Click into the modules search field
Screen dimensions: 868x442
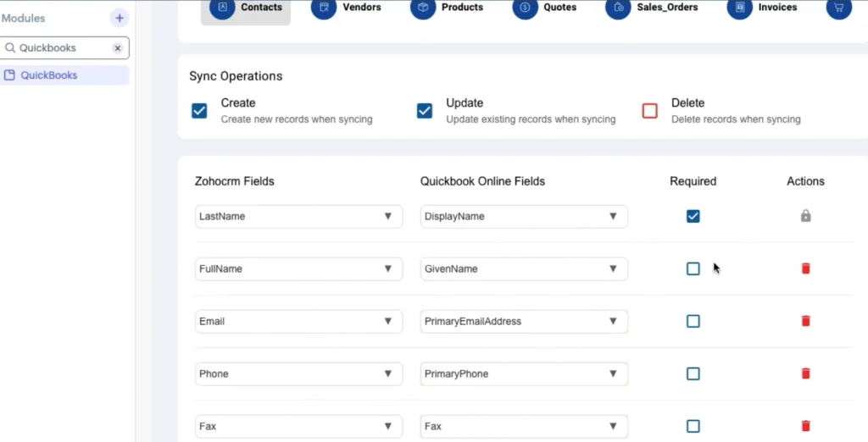tap(64, 48)
